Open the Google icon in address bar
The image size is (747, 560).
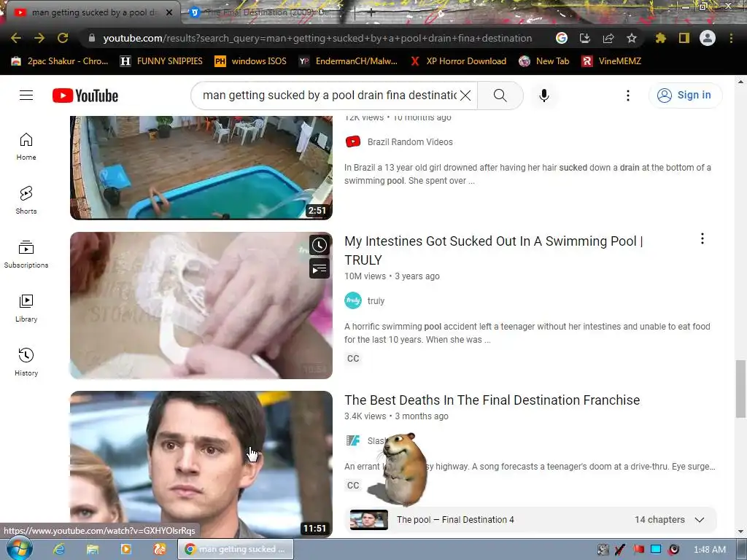point(562,38)
